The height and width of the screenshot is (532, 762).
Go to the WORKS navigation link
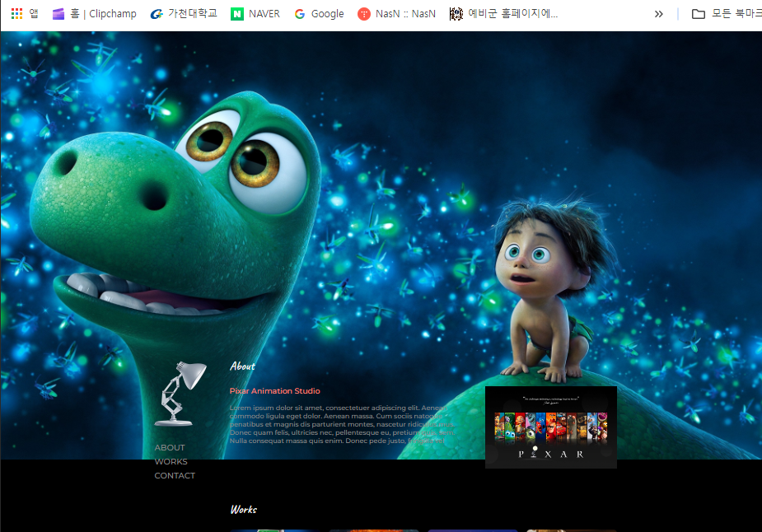(171, 461)
